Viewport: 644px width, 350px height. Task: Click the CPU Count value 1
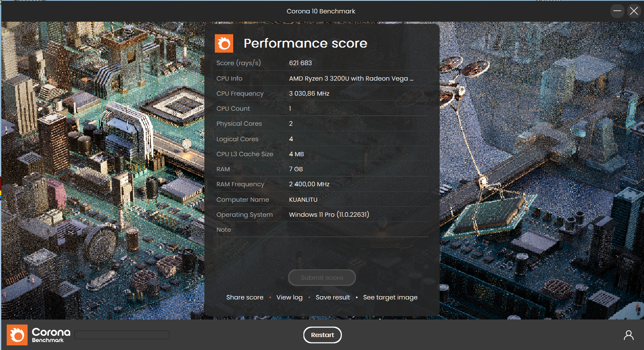pos(290,109)
